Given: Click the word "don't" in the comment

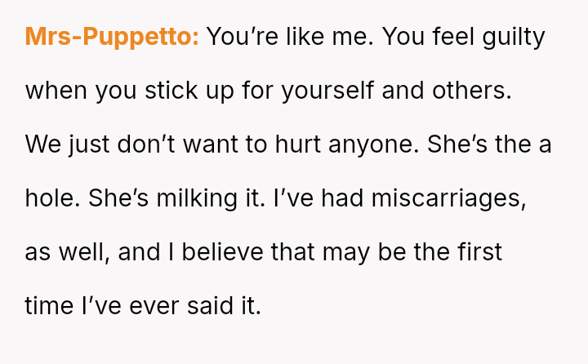Looking at the screenshot, I should point(140,145).
